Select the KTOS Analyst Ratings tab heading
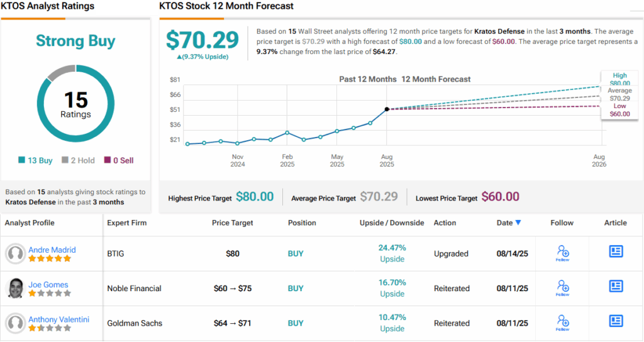The image size is (644, 342). click(x=48, y=6)
